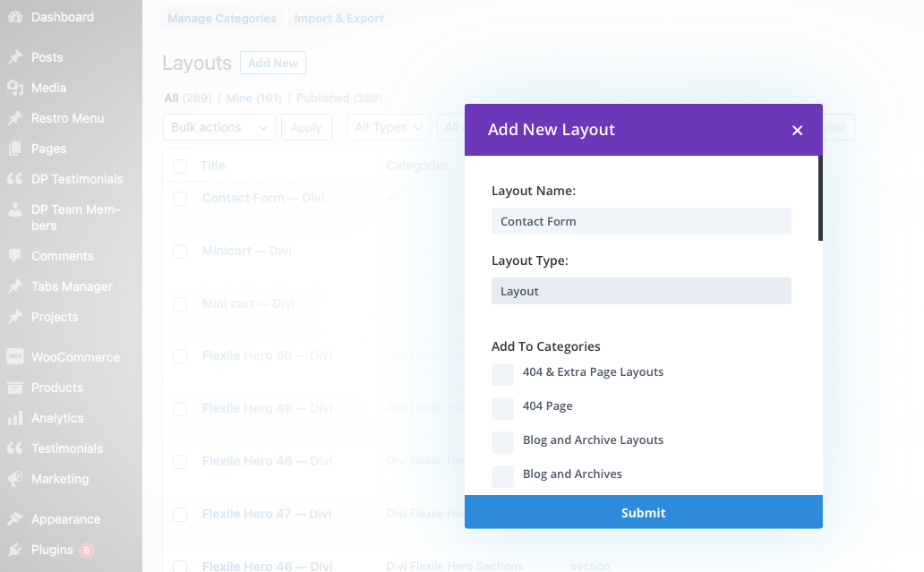Viewport: 924px width, 572px height.
Task: Select the Comments speech bubble icon
Action: click(14, 255)
